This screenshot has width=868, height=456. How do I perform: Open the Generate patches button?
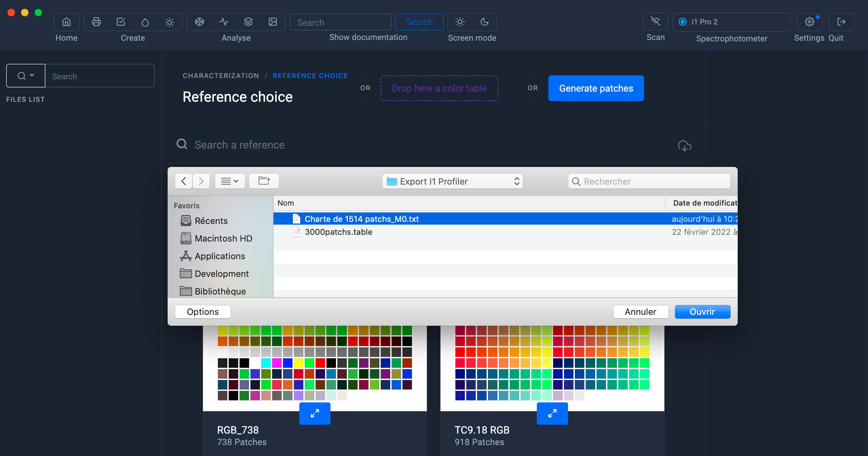point(597,89)
